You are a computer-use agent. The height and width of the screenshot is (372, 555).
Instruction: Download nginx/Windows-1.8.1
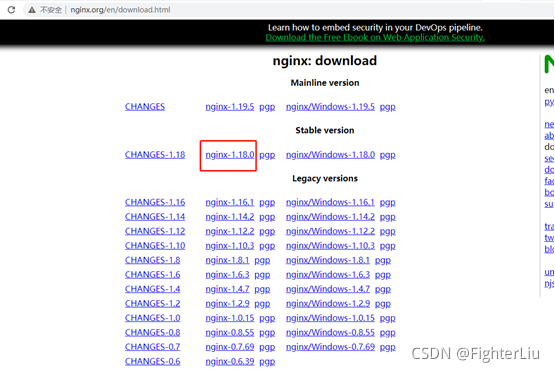(x=327, y=260)
